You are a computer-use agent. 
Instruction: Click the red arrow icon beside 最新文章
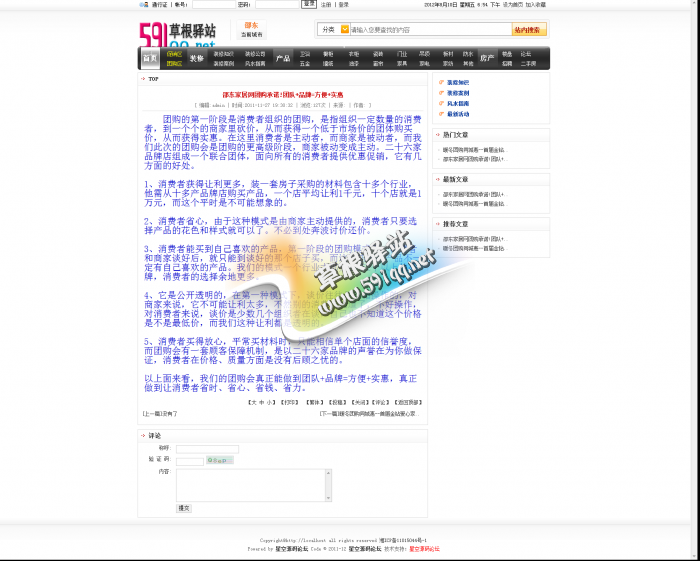pos(438,179)
